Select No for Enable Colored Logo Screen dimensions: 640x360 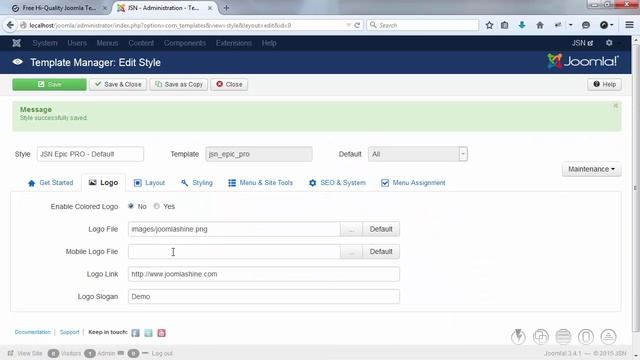(131, 206)
